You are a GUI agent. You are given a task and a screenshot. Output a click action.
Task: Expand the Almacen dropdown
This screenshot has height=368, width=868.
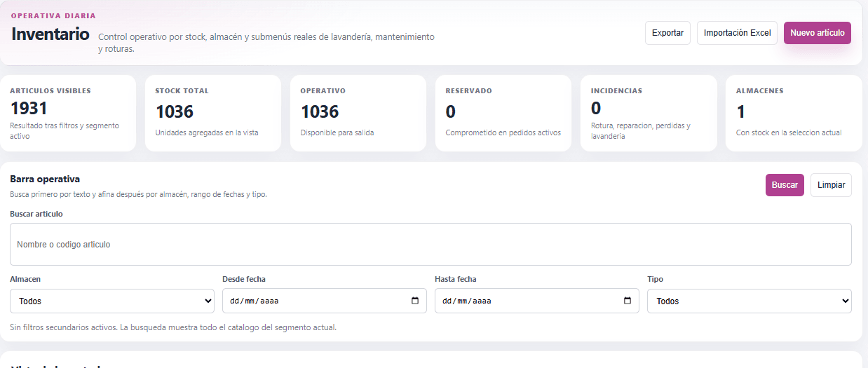[x=112, y=301]
